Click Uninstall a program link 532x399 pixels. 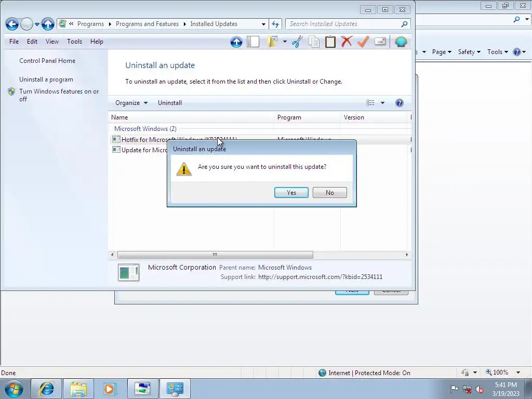pyautogui.click(x=46, y=79)
